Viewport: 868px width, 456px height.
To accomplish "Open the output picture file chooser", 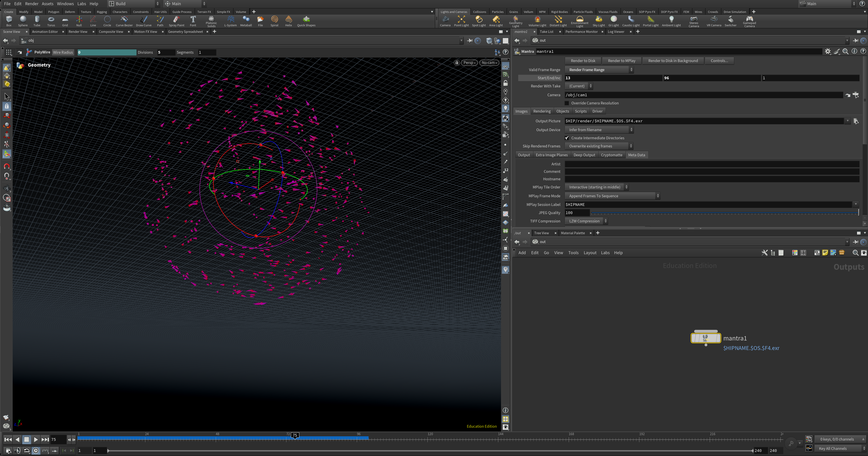I will pos(856,121).
